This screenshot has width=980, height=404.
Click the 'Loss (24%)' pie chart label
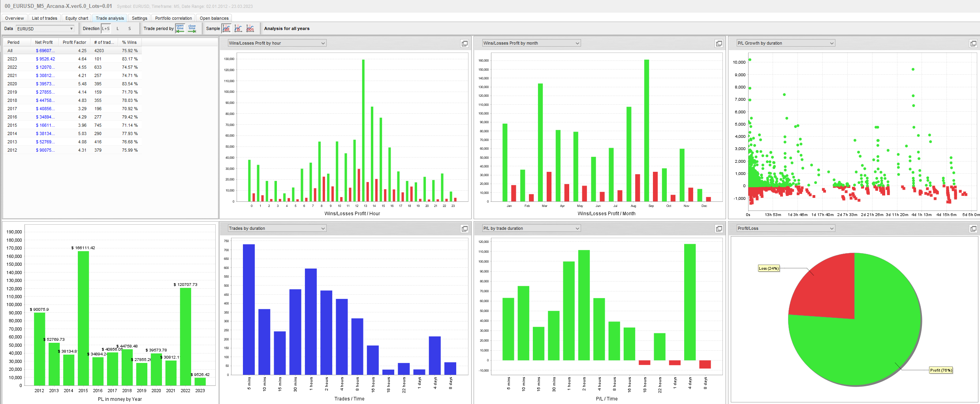(x=769, y=269)
